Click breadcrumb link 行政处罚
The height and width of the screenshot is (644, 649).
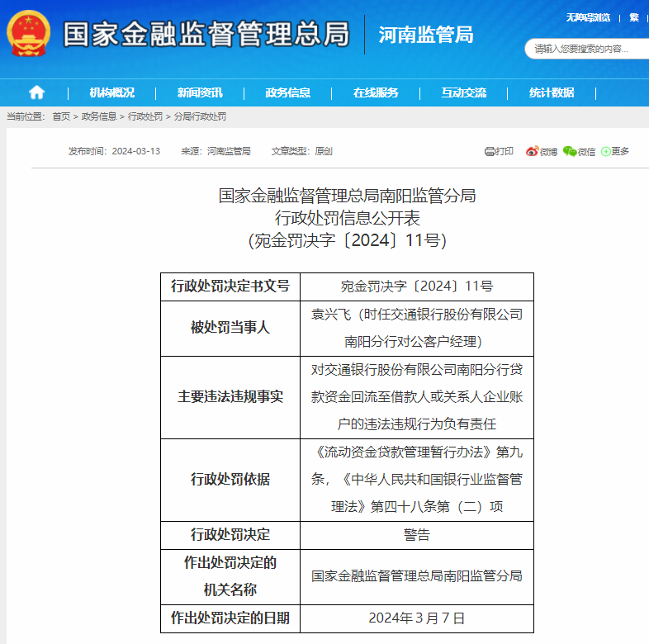pos(145,116)
